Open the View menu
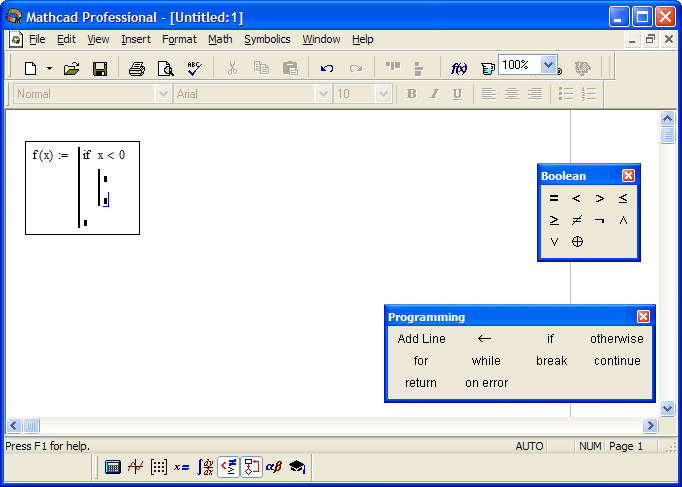 98,39
